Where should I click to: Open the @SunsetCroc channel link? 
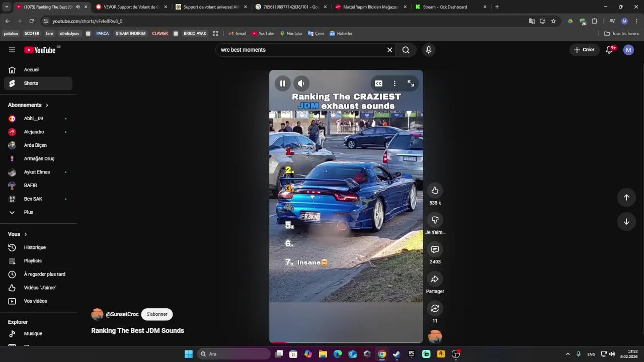pyautogui.click(x=122, y=314)
